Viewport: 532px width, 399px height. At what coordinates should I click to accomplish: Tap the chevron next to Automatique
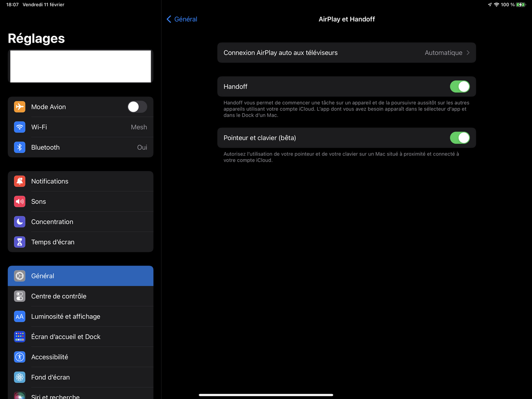[468, 53]
